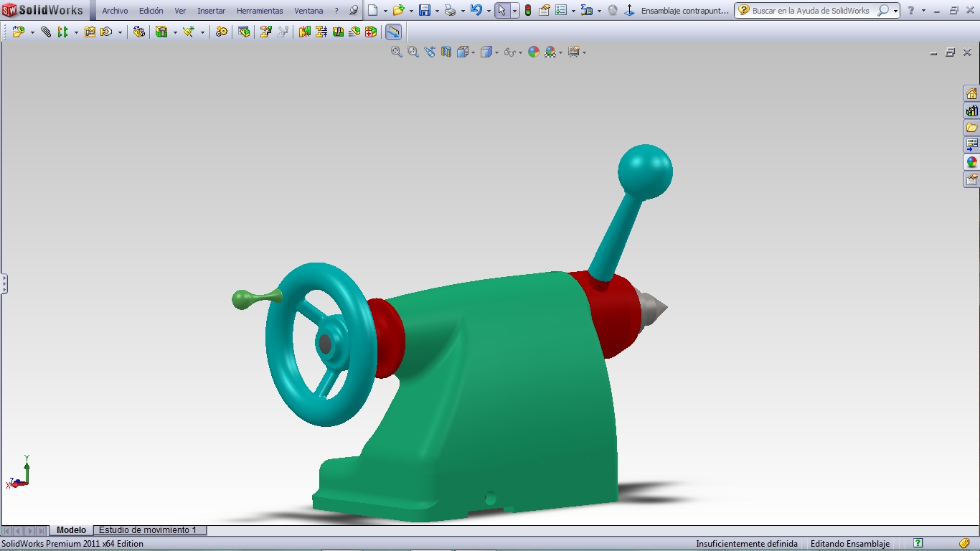This screenshot has height=551, width=980.
Task: Click the Open file folder icon
Action: point(398,10)
